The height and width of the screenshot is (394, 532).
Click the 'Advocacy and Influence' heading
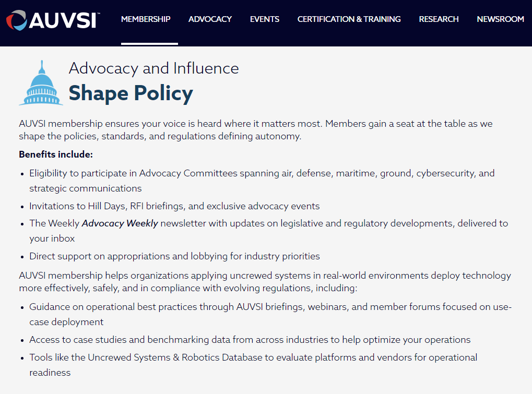[153, 68]
